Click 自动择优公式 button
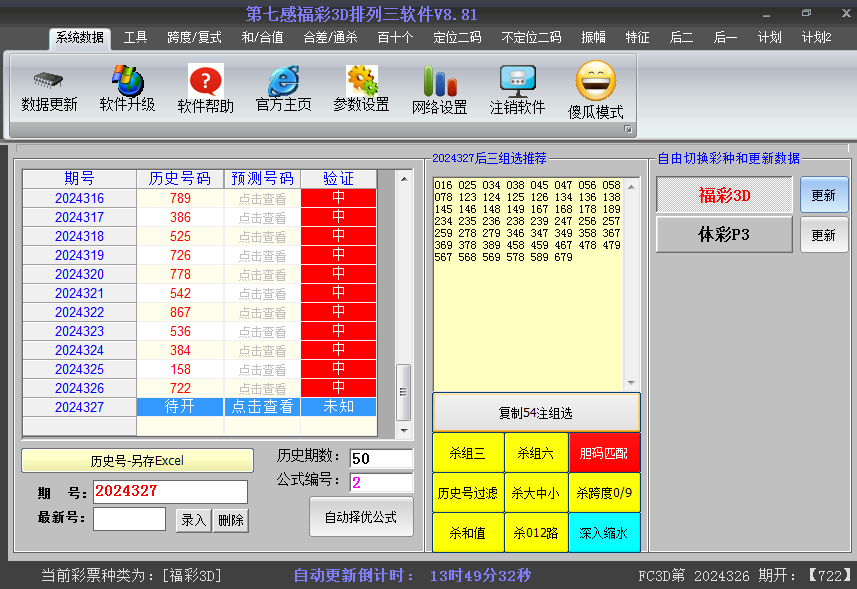Viewport: 857px width, 589px height. click(361, 517)
